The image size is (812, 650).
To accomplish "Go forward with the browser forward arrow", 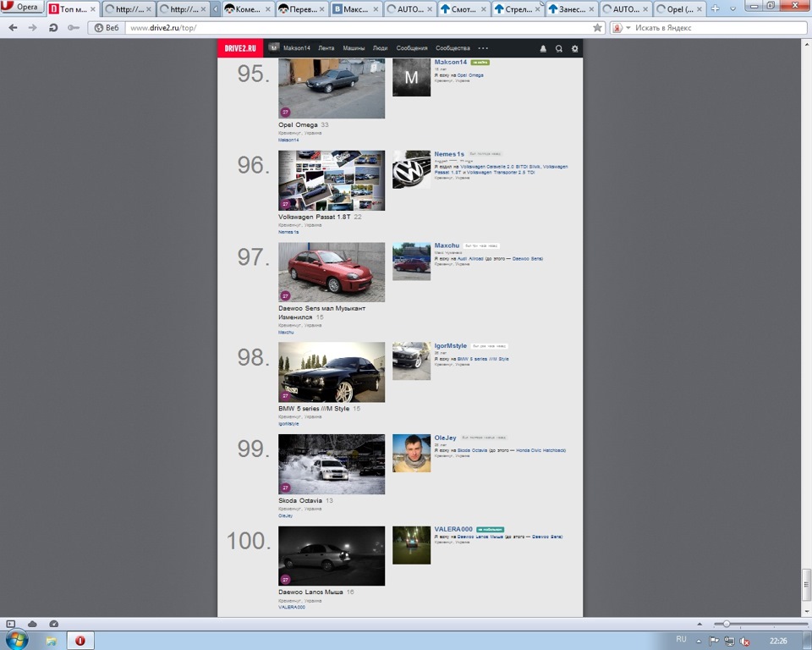I will [33, 27].
